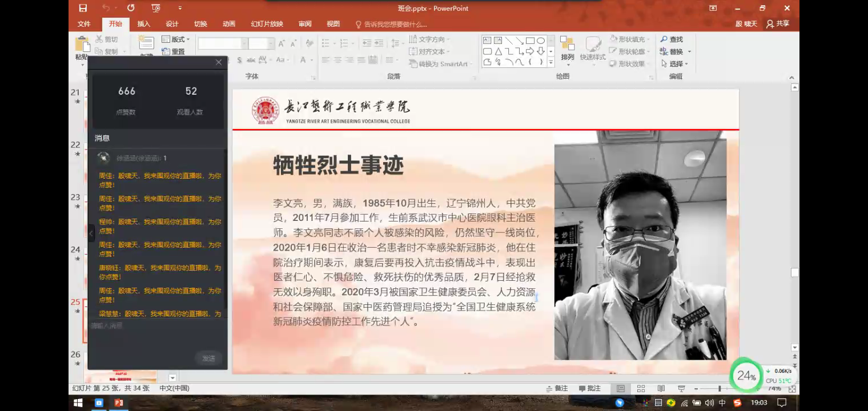The width and height of the screenshot is (868, 411).
Task: Switch to the 插入 (Insert) tab
Action: [144, 24]
